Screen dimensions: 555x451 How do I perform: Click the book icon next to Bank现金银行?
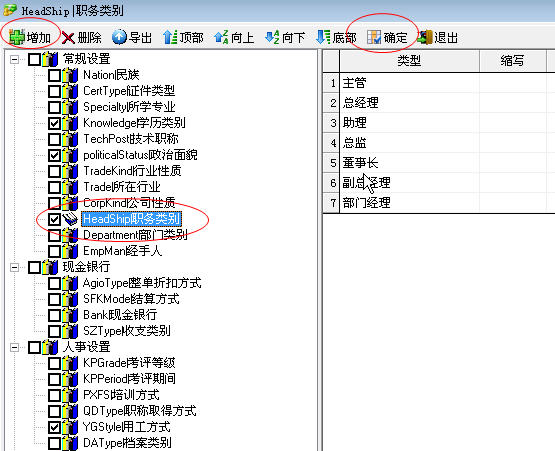pos(70,315)
